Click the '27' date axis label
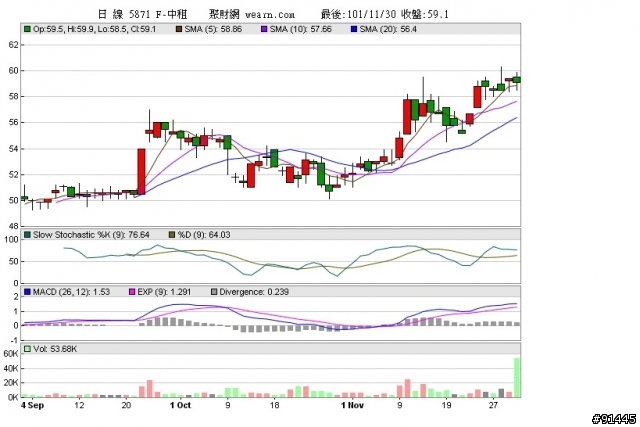640x427 pixels. pyautogui.click(x=493, y=405)
